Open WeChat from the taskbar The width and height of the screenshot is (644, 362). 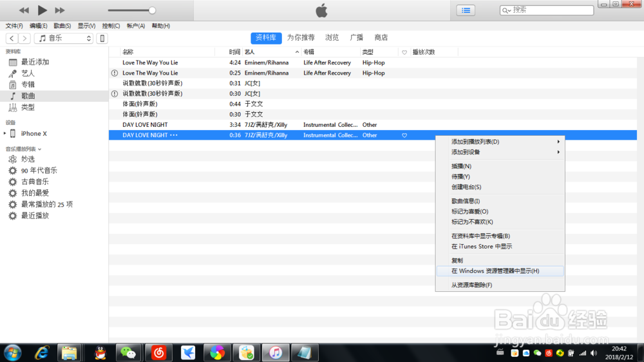(129, 353)
